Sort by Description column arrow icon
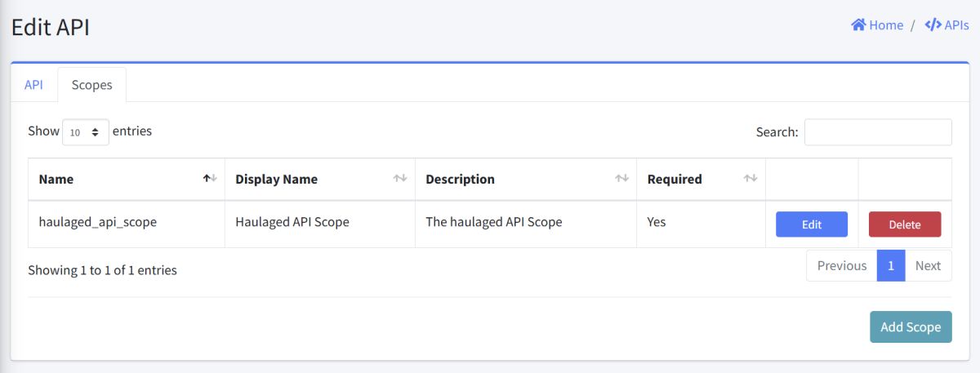Screen dimensions: 980x373 coord(621,179)
